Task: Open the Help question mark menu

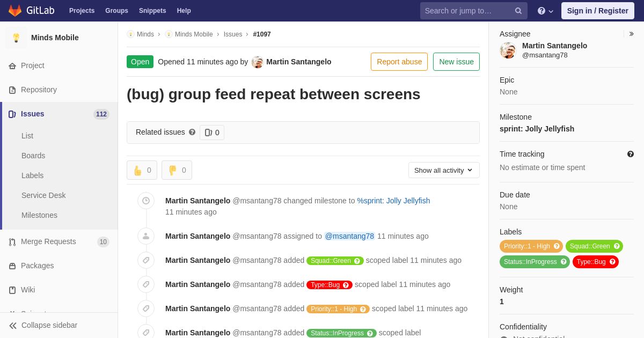Action: (545, 11)
